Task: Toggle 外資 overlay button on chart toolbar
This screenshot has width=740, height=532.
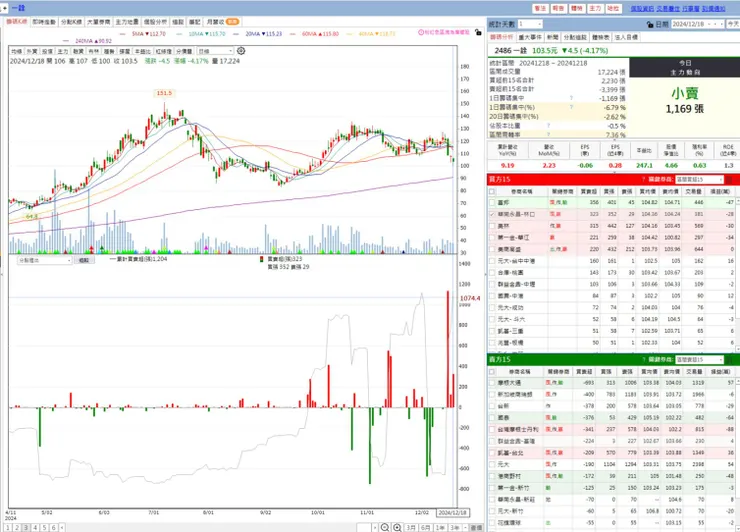Action: tap(32, 51)
